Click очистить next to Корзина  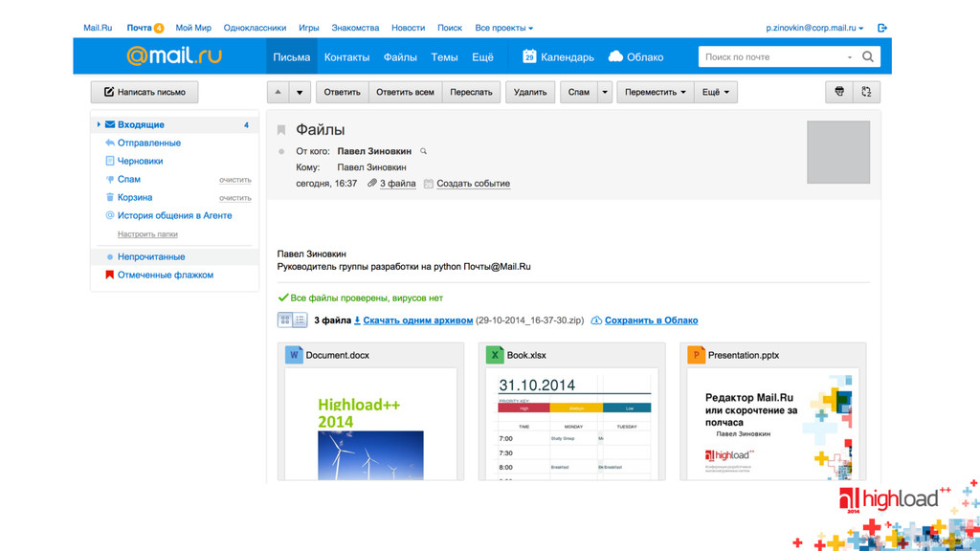point(235,198)
